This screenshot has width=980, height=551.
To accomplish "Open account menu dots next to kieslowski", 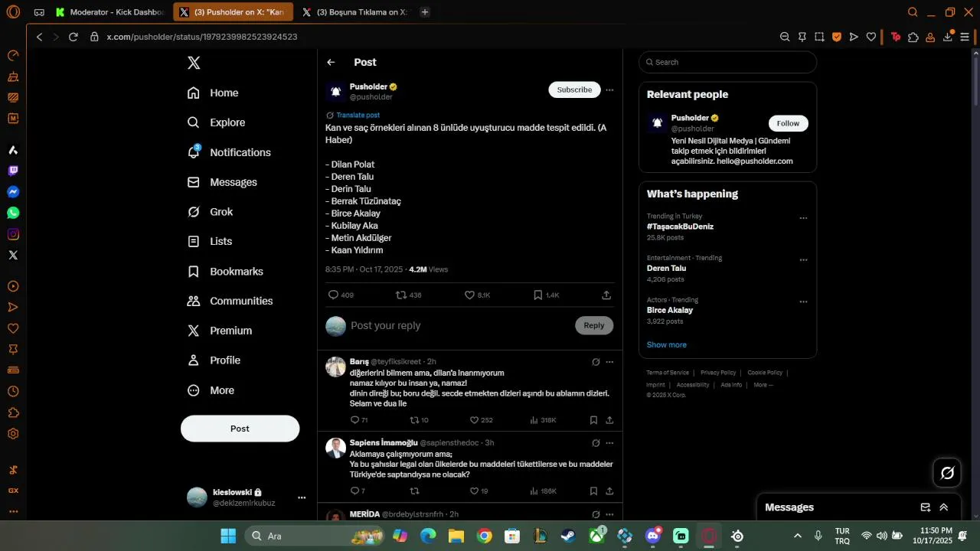I will pyautogui.click(x=302, y=497).
